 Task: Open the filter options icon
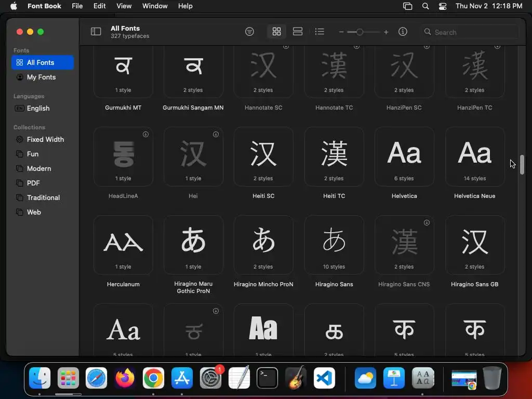[249, 32]
